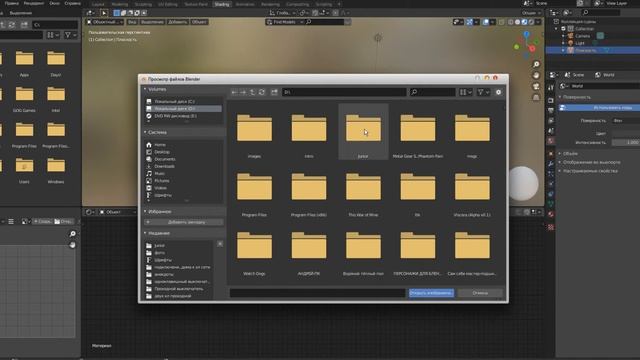Switch to UV Editing workspace tab
This screenshot has height=360, width=640.
pyautogui.click(x=168, y=4)
